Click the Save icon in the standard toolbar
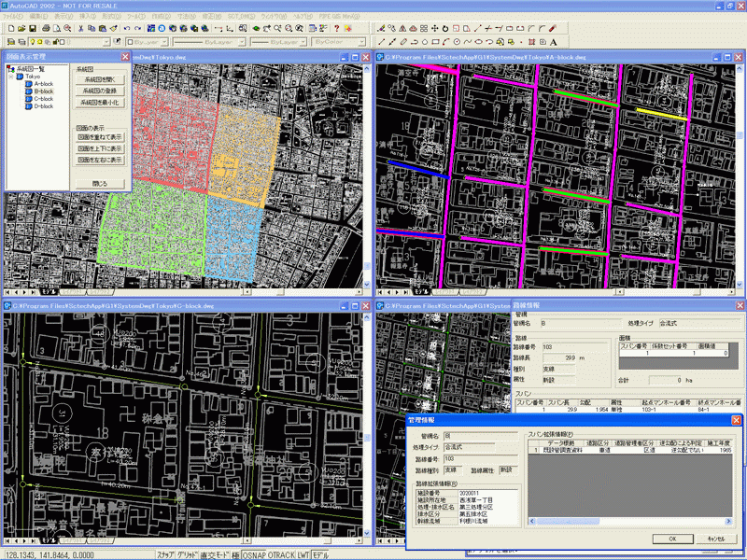 (x=33, y=29)
